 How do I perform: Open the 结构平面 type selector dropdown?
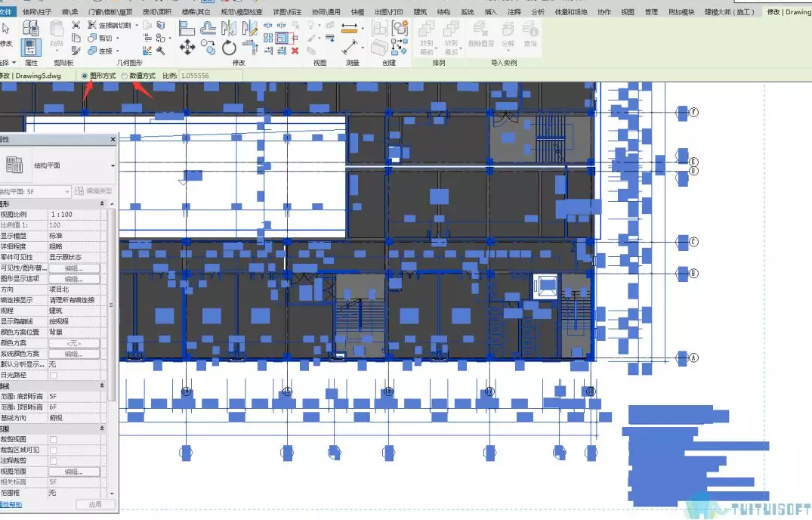coord(113,166)
